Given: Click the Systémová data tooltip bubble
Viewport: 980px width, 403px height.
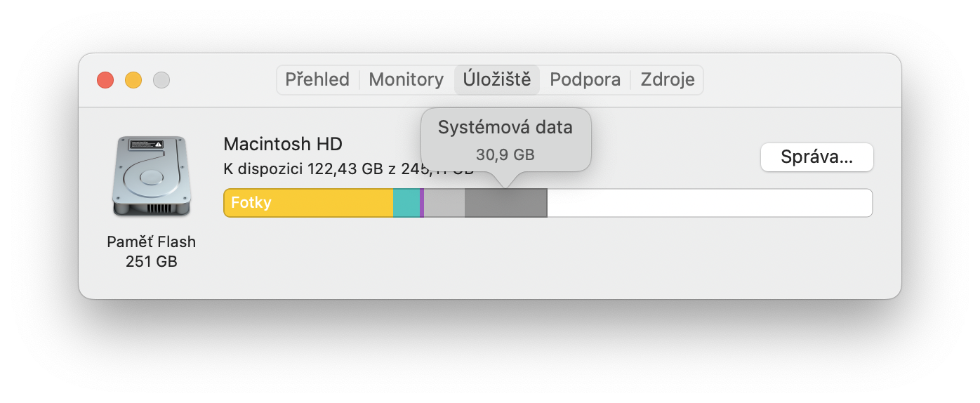Looking at the screenshot, I should tap(505, 140).
